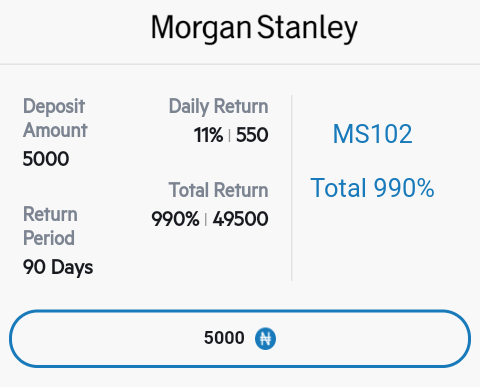
Task: Click the 550 daily return amount
Action: tap(252, 135)
